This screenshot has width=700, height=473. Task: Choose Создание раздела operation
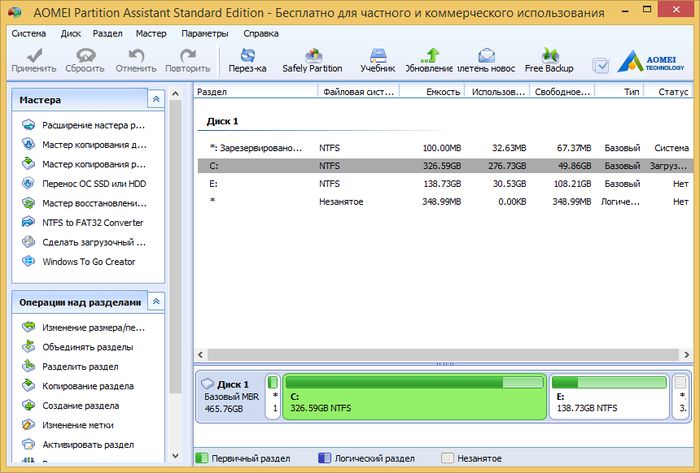point(70,406)
